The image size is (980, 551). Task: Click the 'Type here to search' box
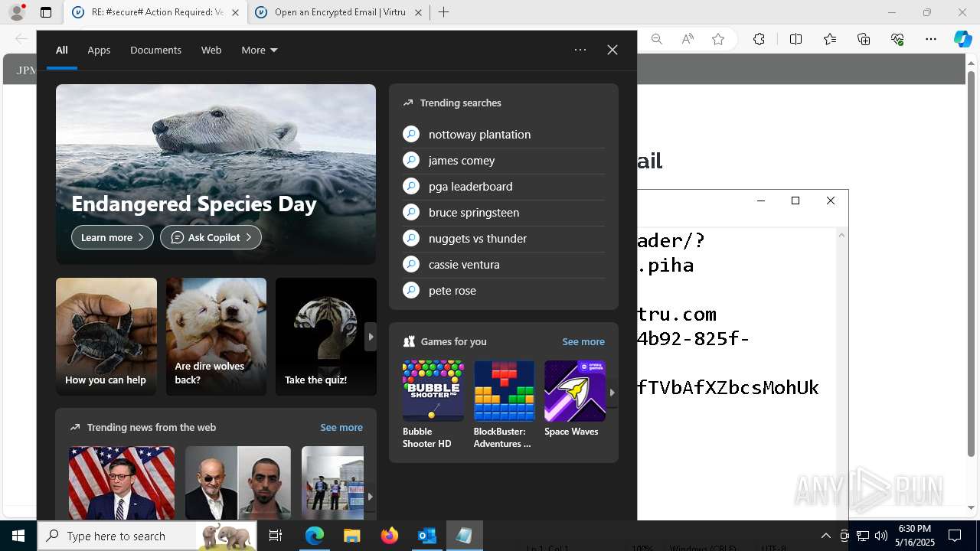[x=148, y=536]
